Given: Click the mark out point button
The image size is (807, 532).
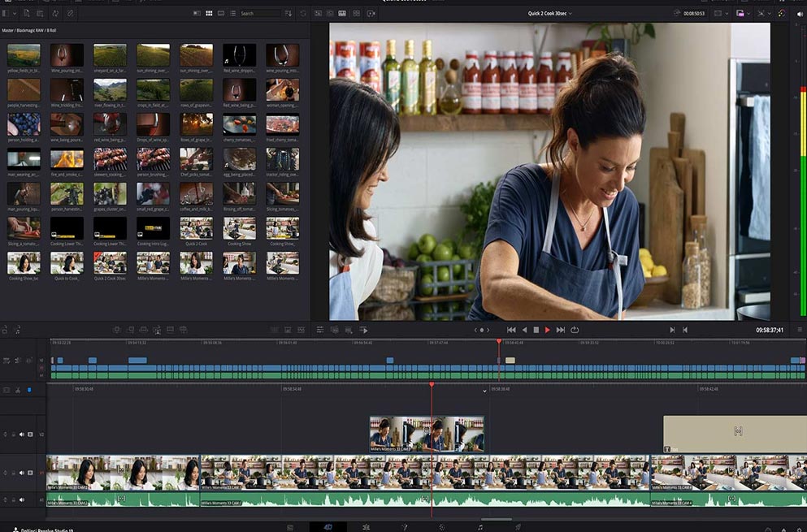Looking at the screenshot, I should [685, 330].
